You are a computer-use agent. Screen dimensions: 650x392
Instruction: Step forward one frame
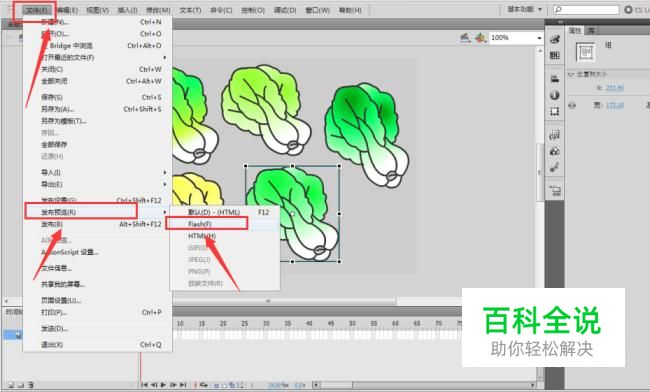[x=173, y=385]
